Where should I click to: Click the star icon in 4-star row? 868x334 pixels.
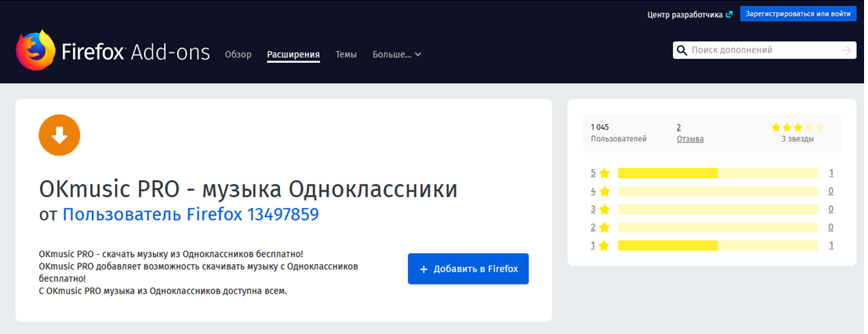click(x=605, y=191)
